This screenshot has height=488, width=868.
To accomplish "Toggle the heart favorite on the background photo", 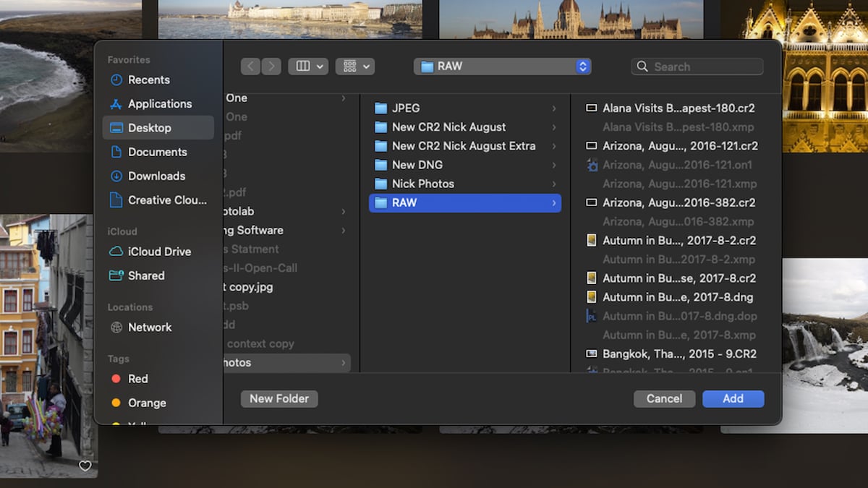I will coord(85,466).
